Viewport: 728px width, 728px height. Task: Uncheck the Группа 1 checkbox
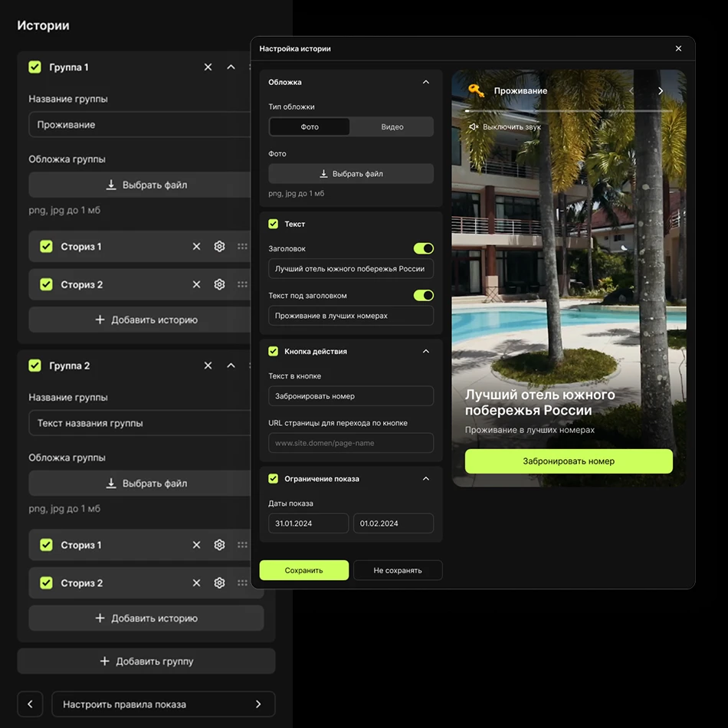click(34, 67)
